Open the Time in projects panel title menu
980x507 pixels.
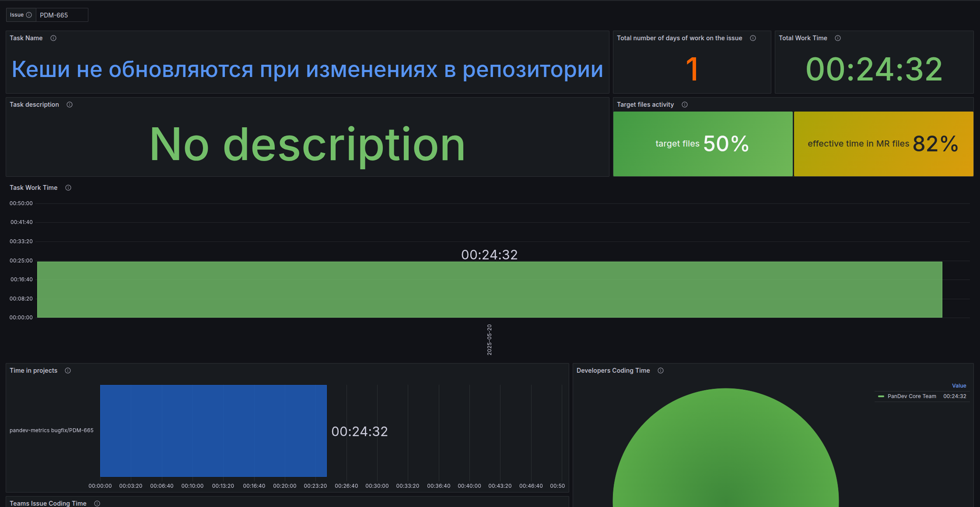point(34,371)
